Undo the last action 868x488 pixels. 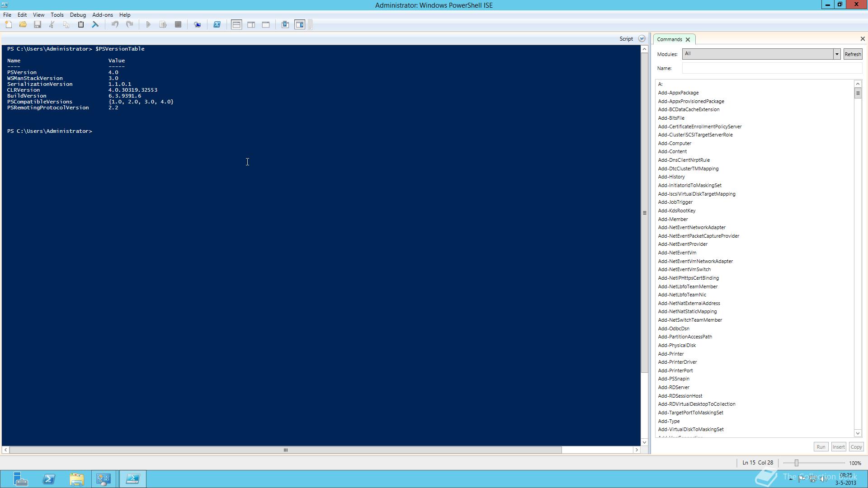(x=115, y=25)
